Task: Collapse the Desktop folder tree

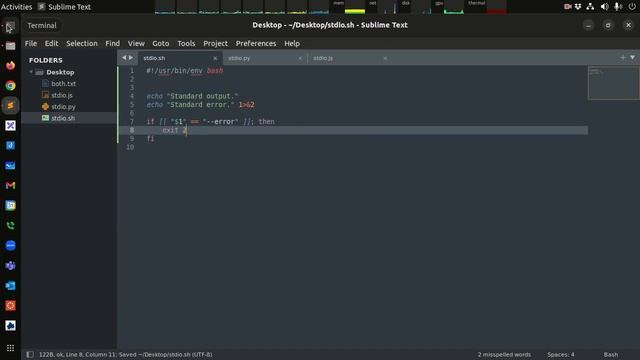Action: (31, 72)
